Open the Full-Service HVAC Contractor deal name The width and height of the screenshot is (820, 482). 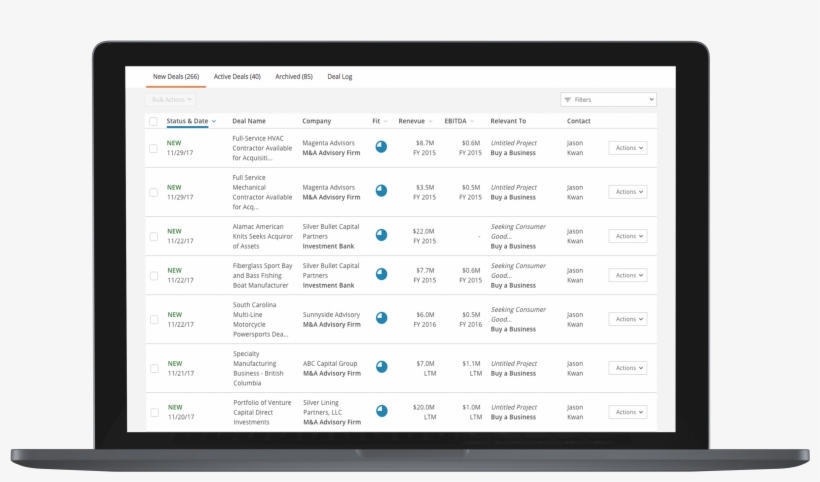[262, 148]
